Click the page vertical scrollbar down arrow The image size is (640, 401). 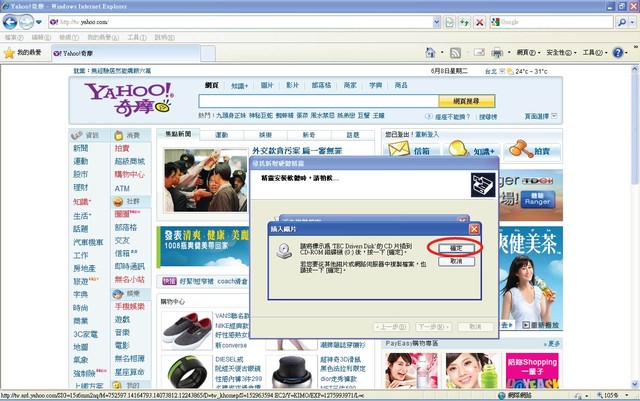[x=635, y=384]
